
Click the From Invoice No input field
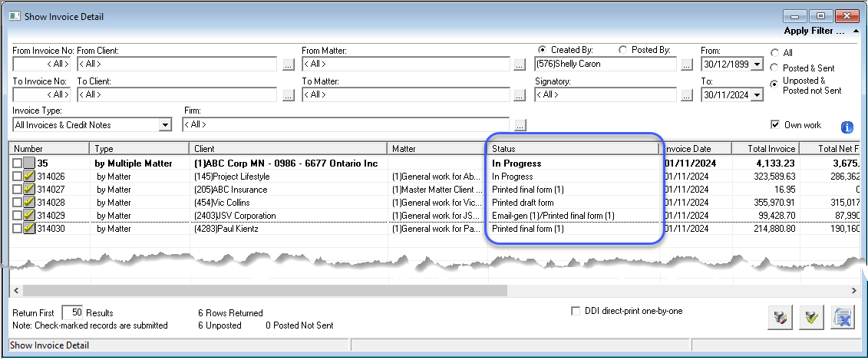41,64
